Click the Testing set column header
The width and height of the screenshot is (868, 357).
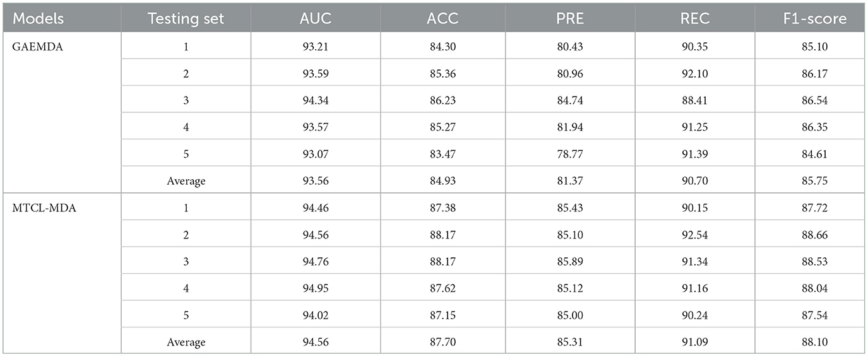tap(186, 18)
